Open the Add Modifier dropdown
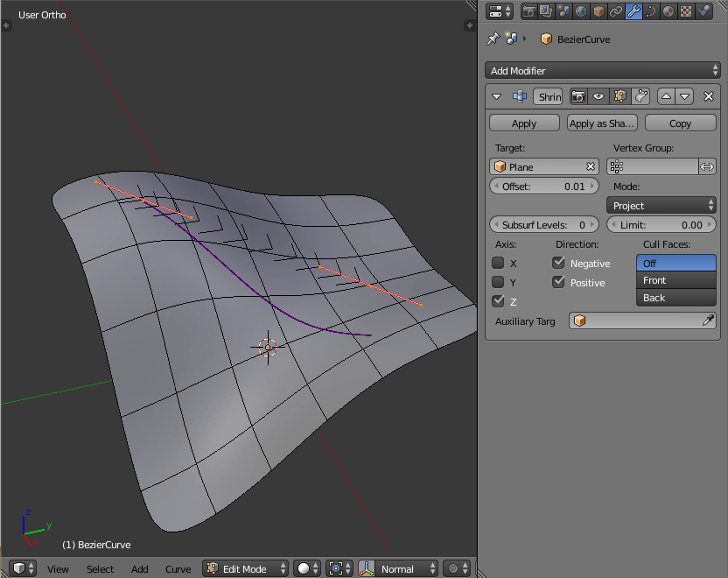This screenshot has width=728, height=578. [602, 70]
